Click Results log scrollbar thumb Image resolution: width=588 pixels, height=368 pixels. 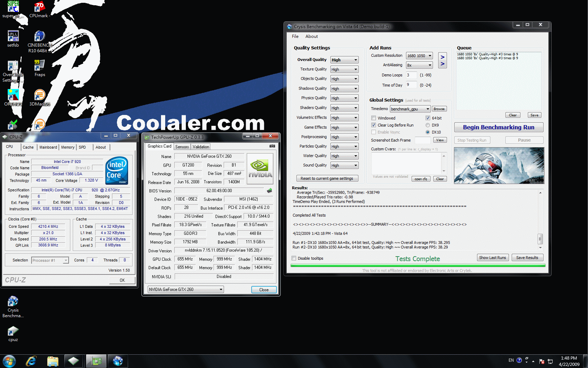(540, 239)
